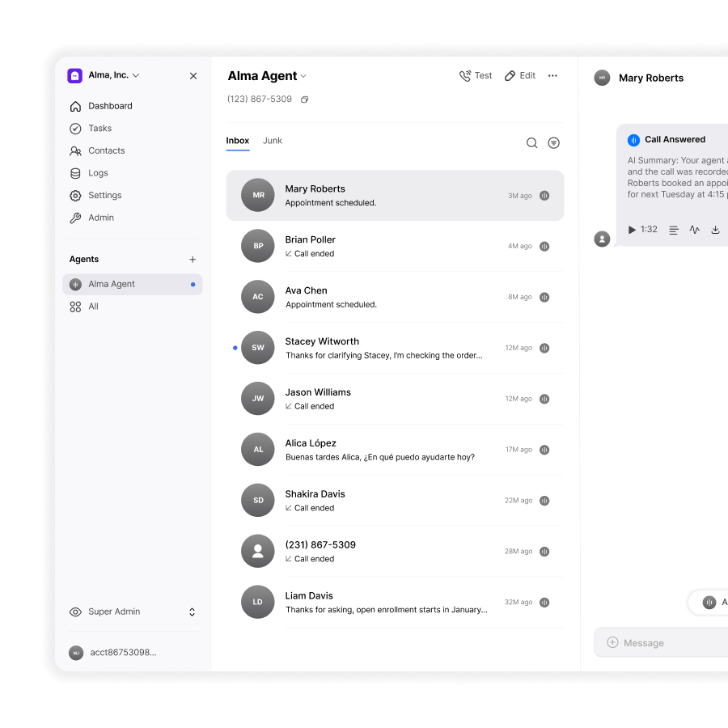Screen dimensions: 728x728
Task: Click the caller avatar beside call card
Action: 602,239
